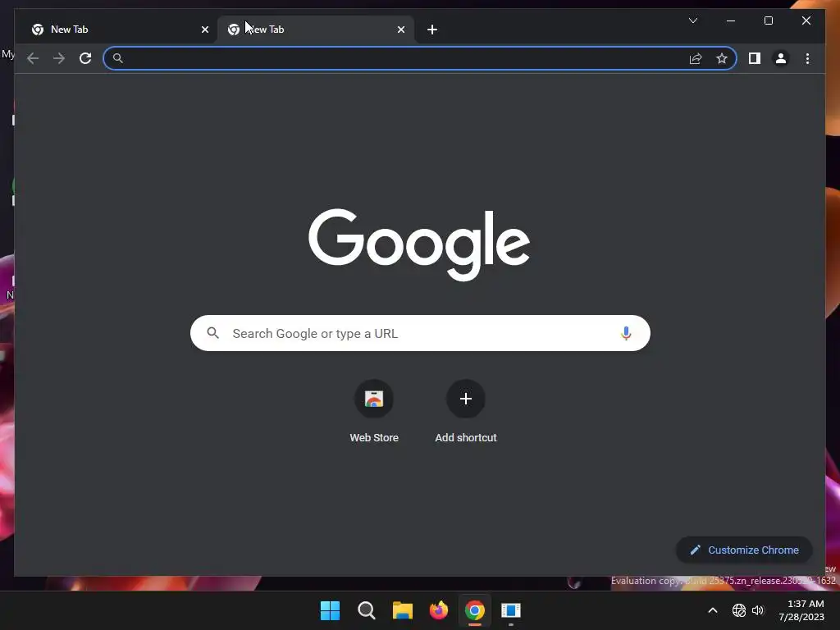Launch File Explorer from taskbar
This screenshot has height=630, width=840.
click(402, 610)
